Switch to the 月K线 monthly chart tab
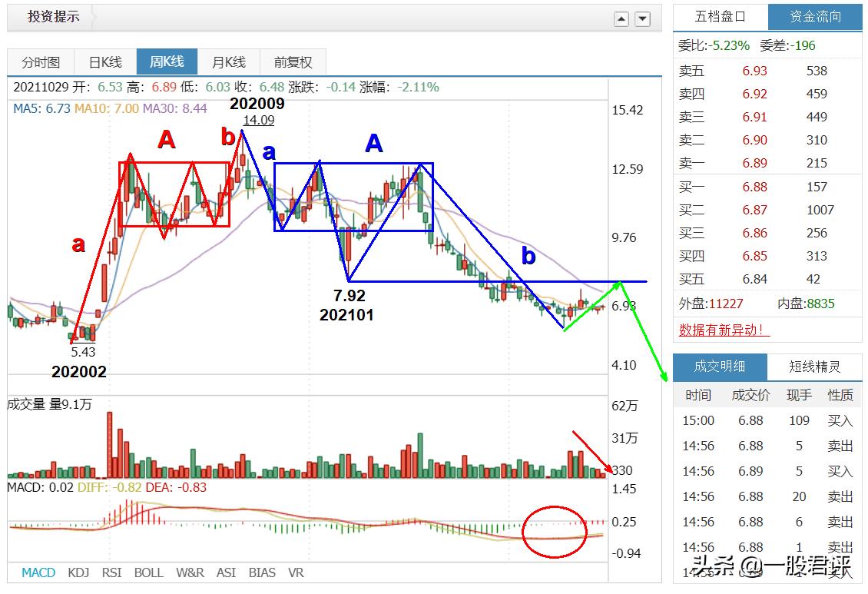This screenshot has width=868, height=594. pyautogui.click(x=228, y=61)
